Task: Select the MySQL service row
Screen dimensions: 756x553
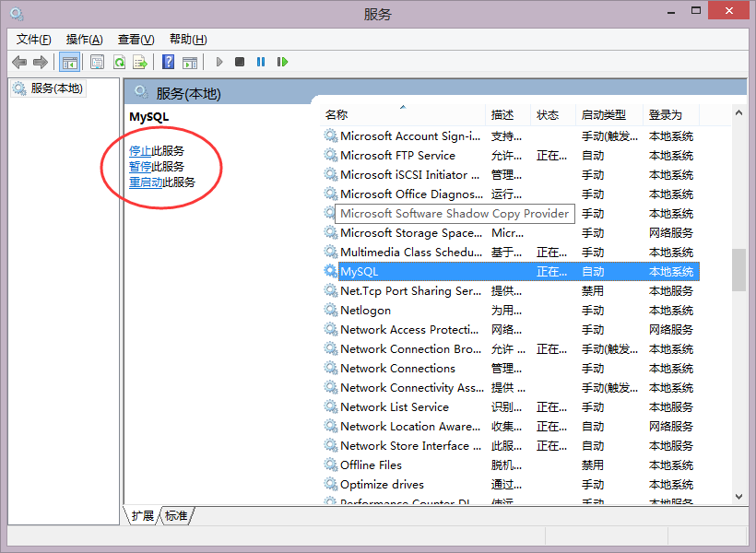Action: 510,272
